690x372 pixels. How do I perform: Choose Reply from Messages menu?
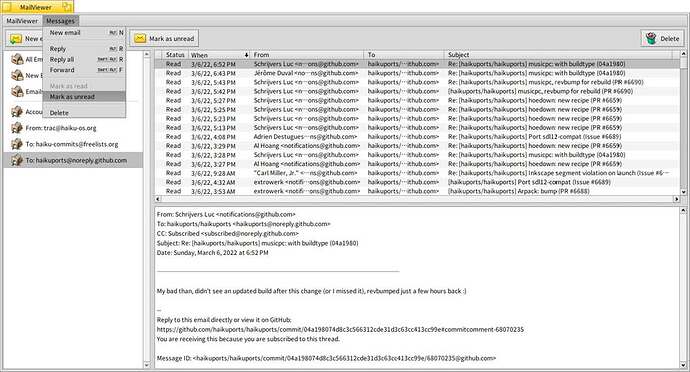[84, 48]
